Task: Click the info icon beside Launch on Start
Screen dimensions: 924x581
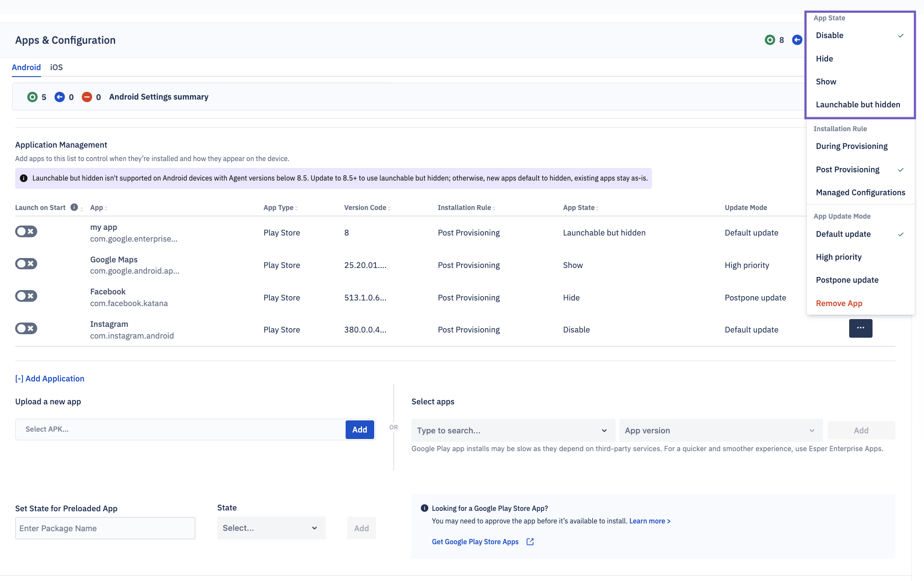Action: (74, 207)
